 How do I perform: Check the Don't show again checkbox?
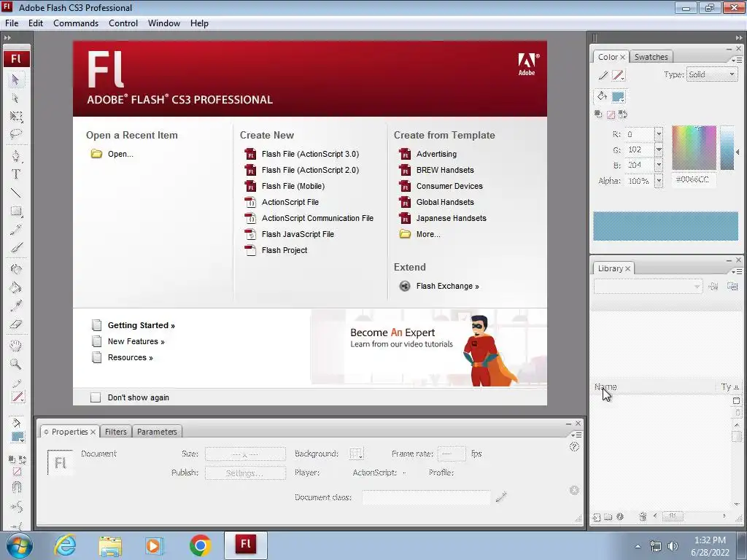tap(96, 397)
